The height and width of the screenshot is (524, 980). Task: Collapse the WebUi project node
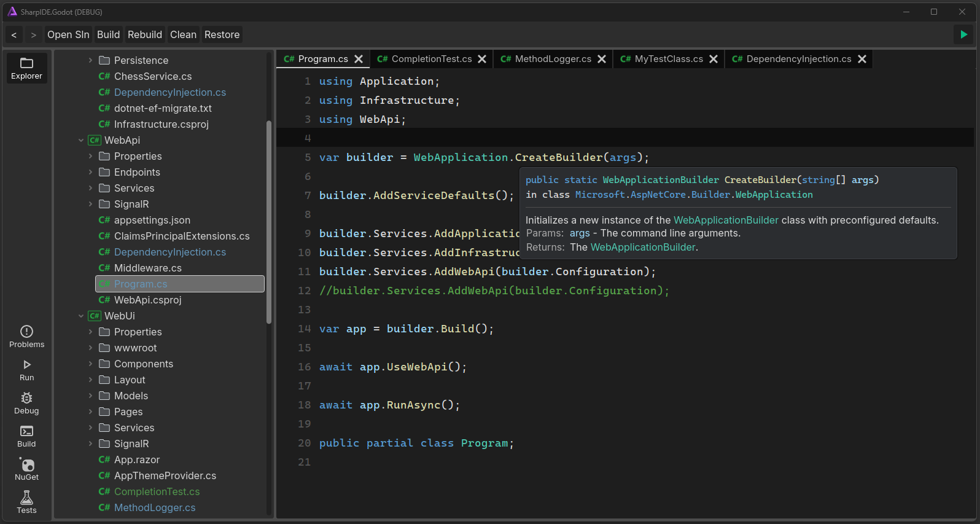pos(80,316)
